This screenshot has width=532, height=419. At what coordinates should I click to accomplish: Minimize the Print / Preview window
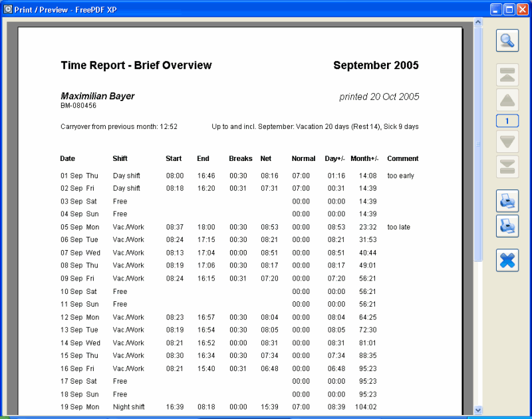496,9
